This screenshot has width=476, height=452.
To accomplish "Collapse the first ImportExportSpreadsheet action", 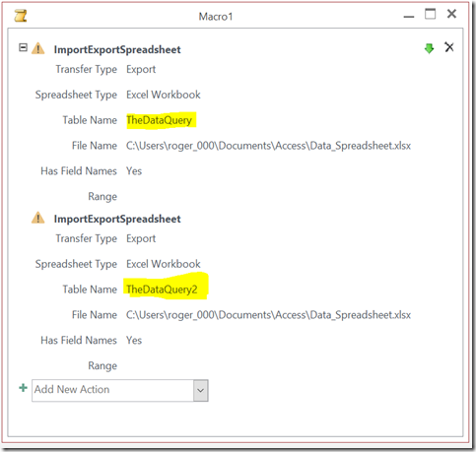I will (23, 47).
